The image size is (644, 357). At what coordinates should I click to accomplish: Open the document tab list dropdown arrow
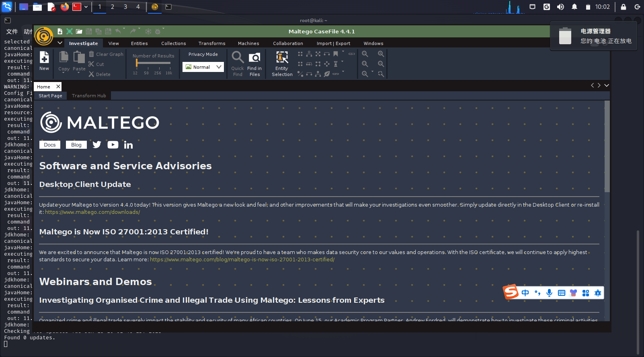pos(607,85)
